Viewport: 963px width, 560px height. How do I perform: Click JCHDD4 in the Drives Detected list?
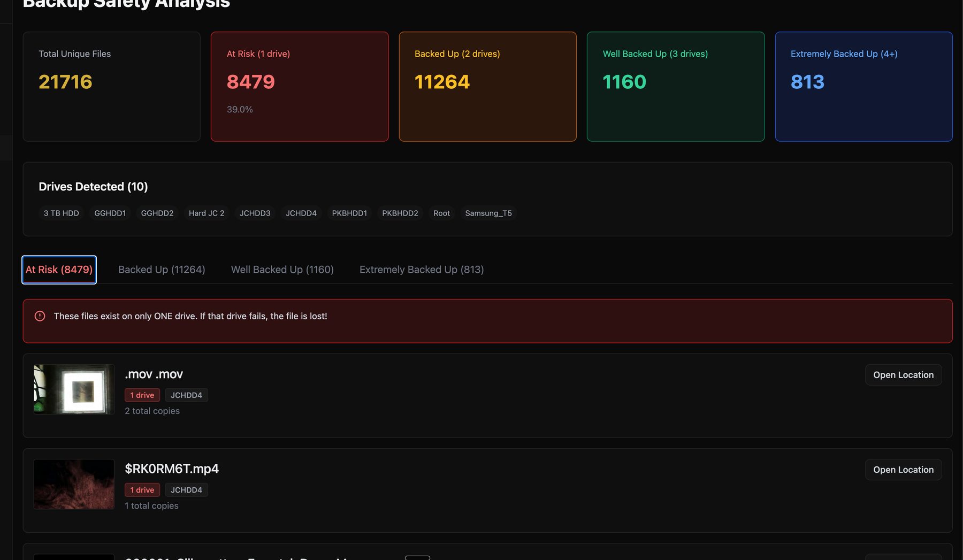pyautogui.click(x=301, y=213)
